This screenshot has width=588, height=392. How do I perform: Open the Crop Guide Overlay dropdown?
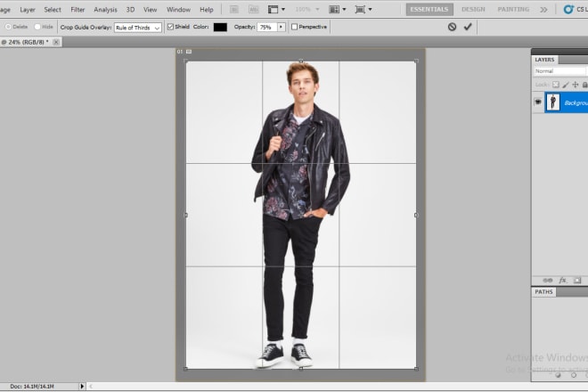pyautogui.click(x=137, y=28)
